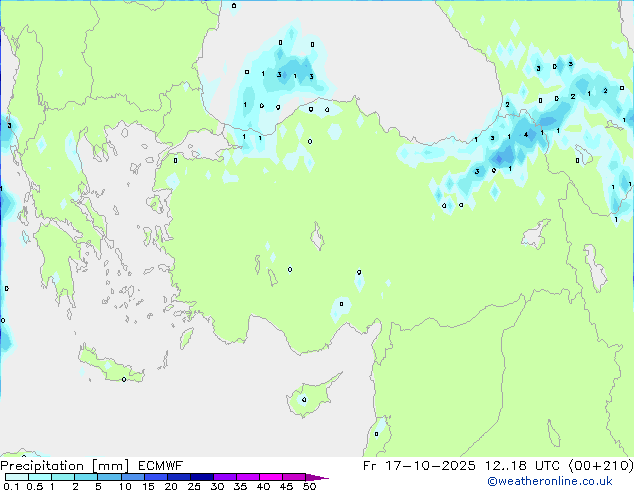Pick the 5–10 mm legend swatch
The height and width of the screenshot is (490, 634).
109,477
